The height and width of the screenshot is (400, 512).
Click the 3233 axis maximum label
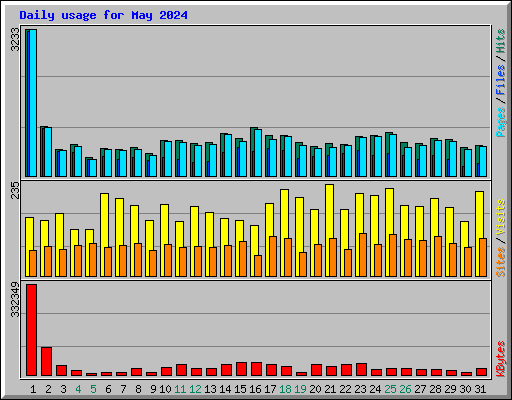[x=15, y=39]
